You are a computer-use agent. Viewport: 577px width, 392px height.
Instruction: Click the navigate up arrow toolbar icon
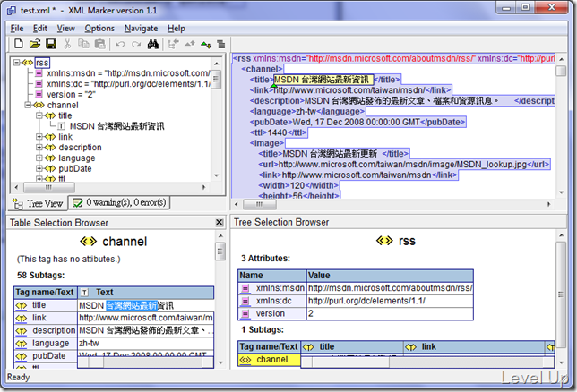pyautogui.click(x=190, y=44)
